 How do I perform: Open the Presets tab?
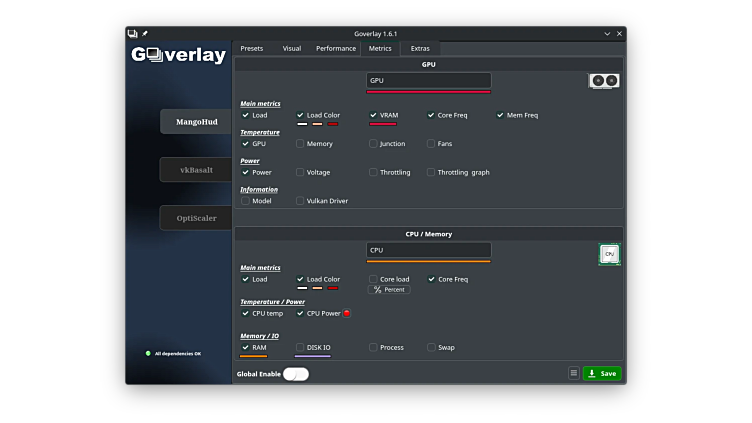point(252,48)
